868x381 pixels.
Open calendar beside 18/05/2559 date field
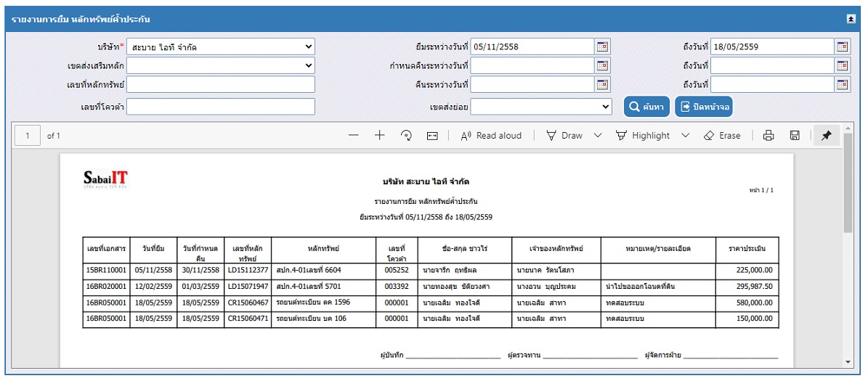pos(842,46)
